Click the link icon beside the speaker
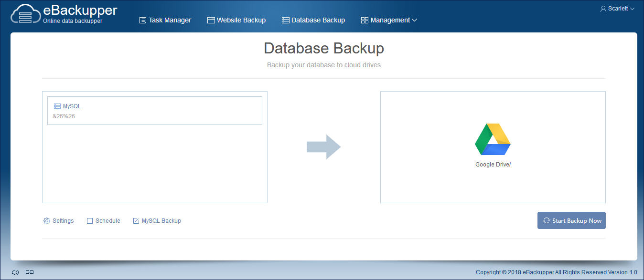The width and height of the screenshot is (644, 280). 30,272
